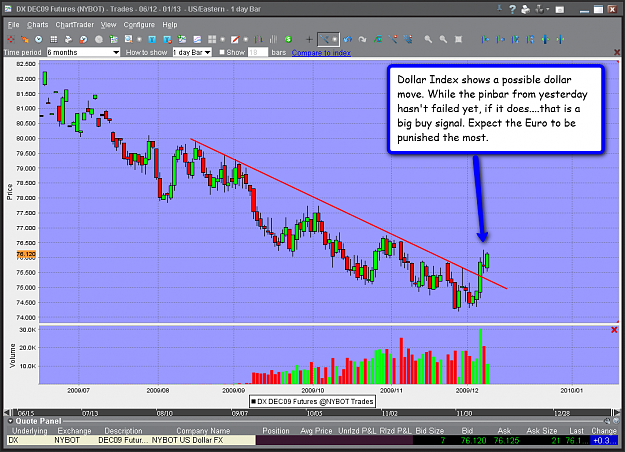
Task: Close the toolbar row with red X
Action: pyautogui.click(x=617, y=52)
